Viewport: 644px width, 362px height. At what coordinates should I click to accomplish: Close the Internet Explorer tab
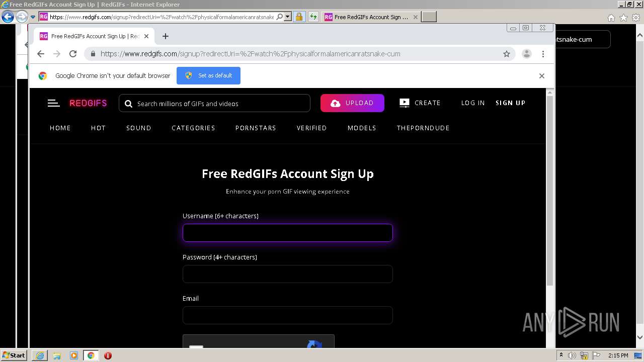click(x=415, y=17)
